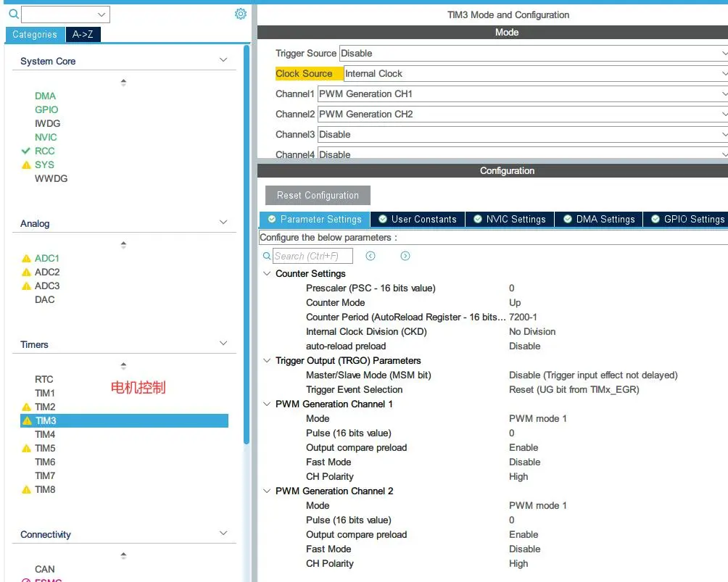The width and height of the screenshot is (728, 582).
Task: Click the next search result arrow icon
Action: [x=405, y=256]
